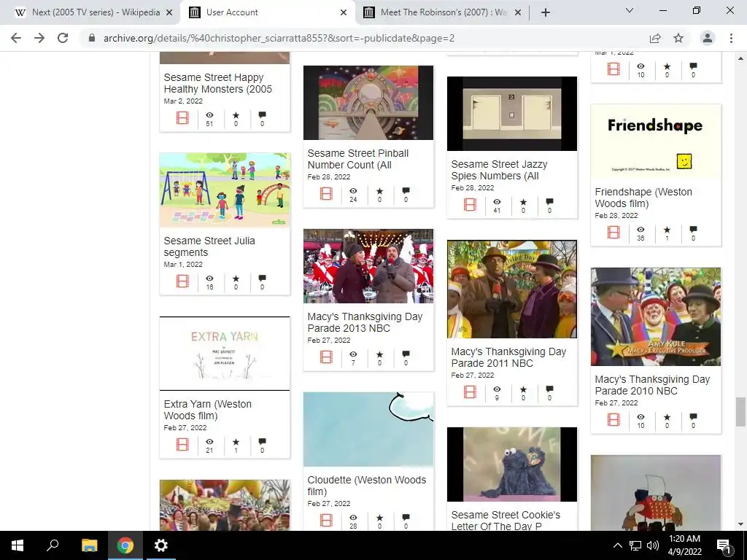Open the Extra Yarn thumbnail

coord(225,354)
